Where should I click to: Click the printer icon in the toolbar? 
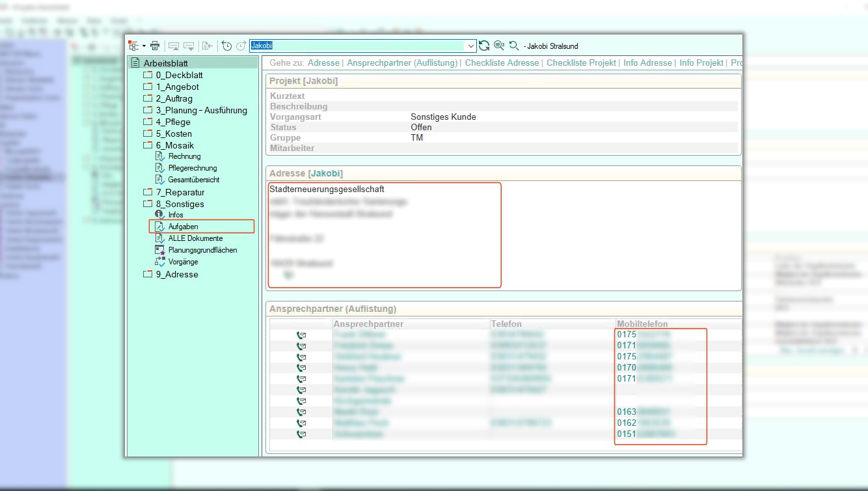coord(155,46)
